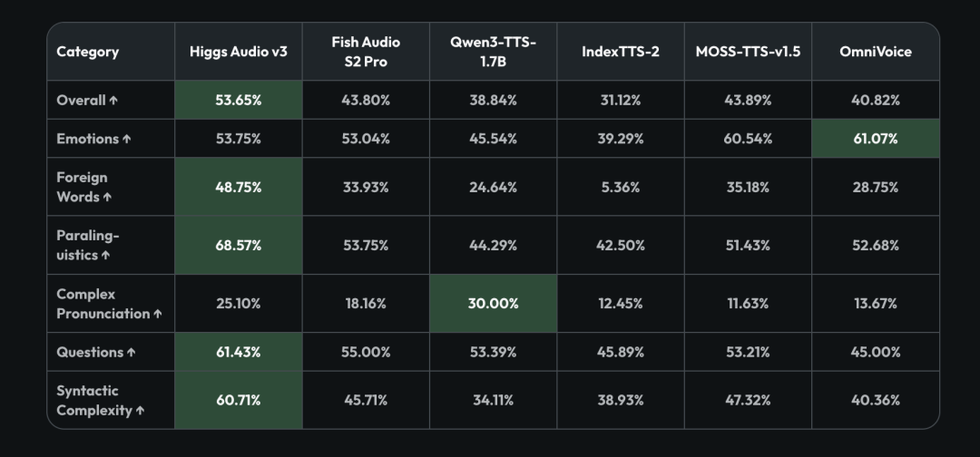Screen dimensions: 980x457
Task: Click the arrow icon after Paralinguistics
Action: point(105,255)
